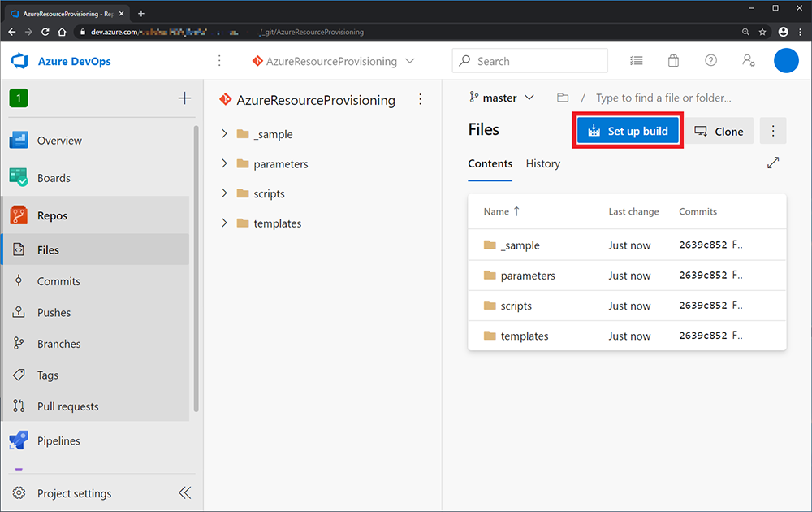The image size is (812, 512).
Task: Open the User settings icon
Action: tap(749, 61)
